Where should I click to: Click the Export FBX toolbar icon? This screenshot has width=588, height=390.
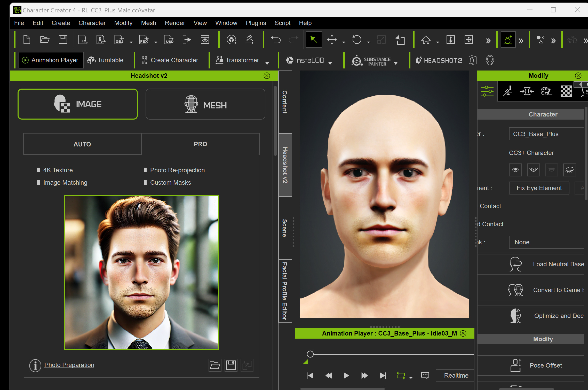144,40
